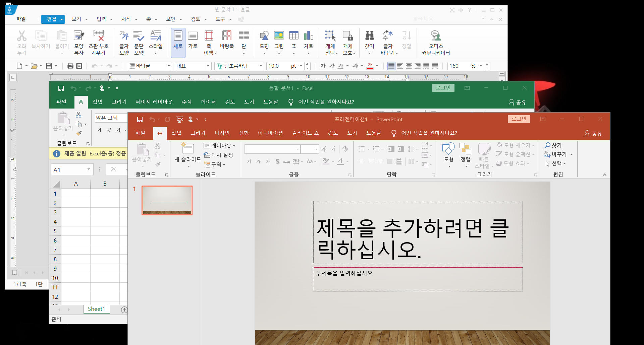This screenshot has width=644, height=345.
Task: Collapse the PowerPoint ribbon with the chevron
Action: (604, 175)
